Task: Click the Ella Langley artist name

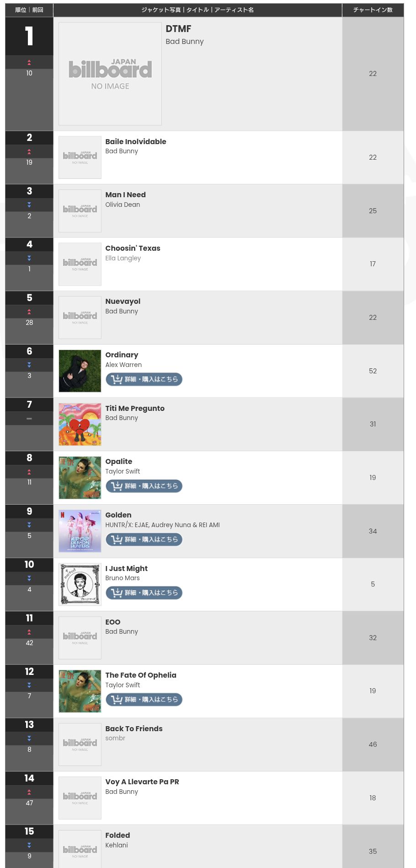Action: coord(123,258)
